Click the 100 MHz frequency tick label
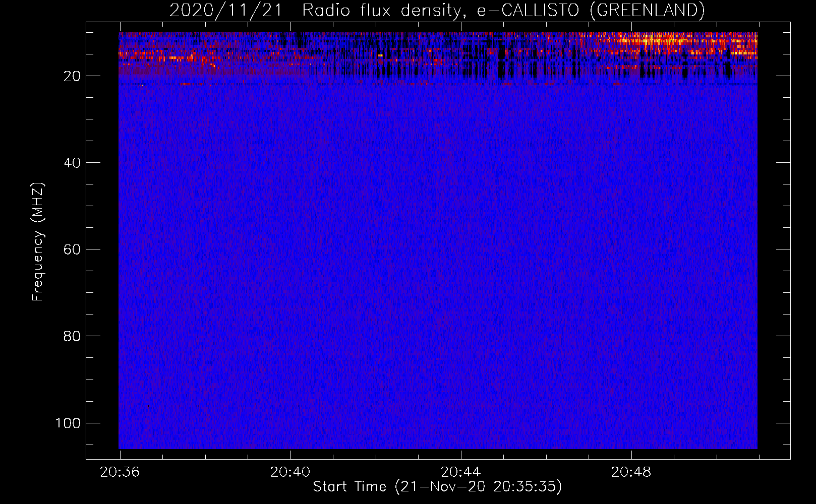The image size is (816, 504). [x=68, y=423]
